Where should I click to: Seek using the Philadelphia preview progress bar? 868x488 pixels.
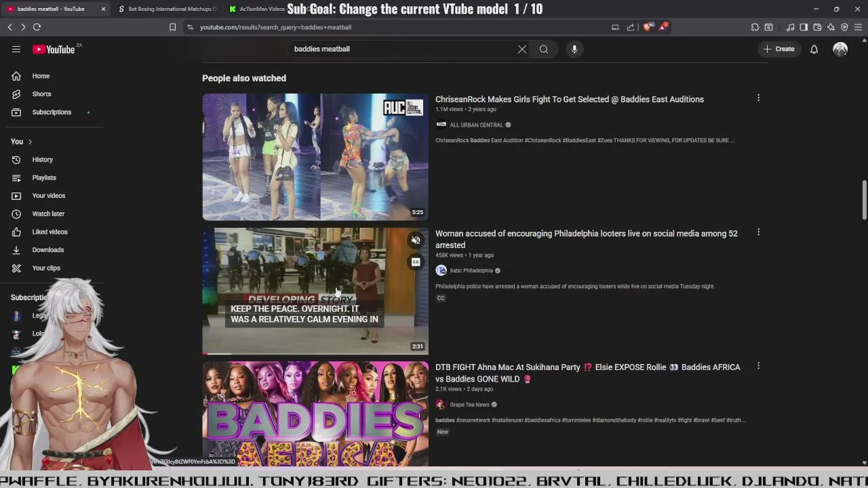point(315,353)
